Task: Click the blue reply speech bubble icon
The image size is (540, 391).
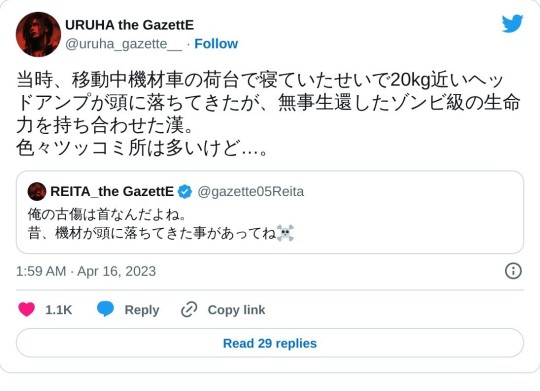Action: click(x=105, y=309)
